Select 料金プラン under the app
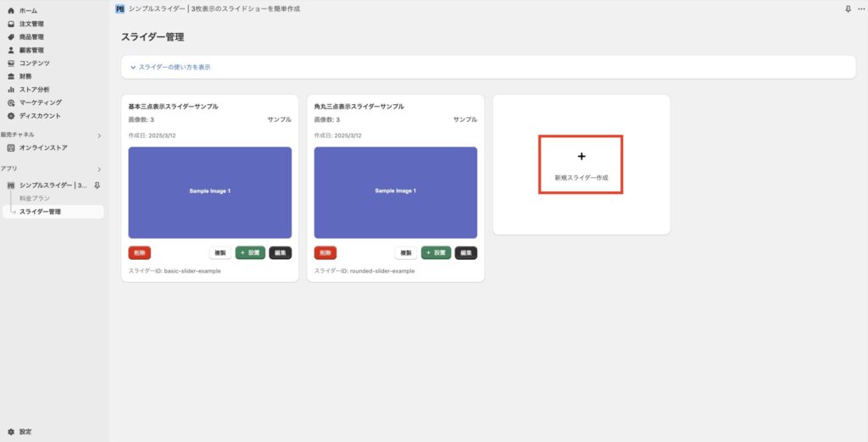 34,199
